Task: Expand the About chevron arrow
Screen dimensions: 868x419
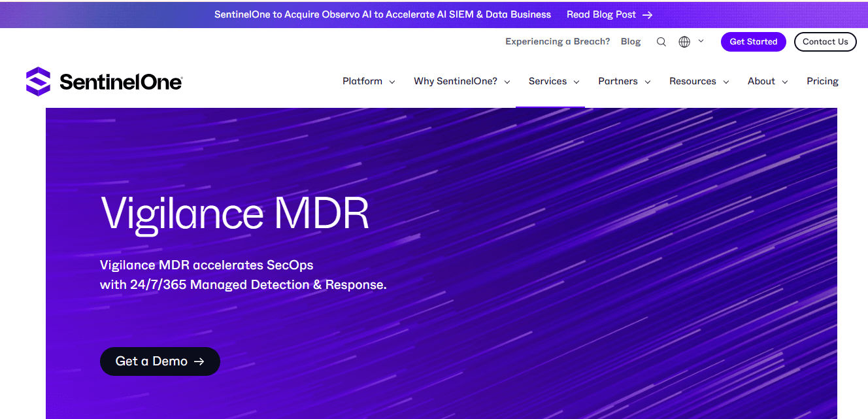Action: (785, 82)
